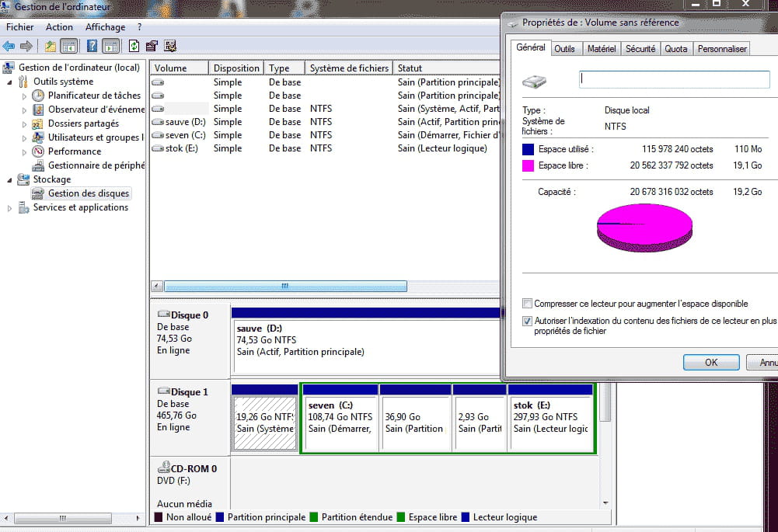Click the Disque 0 disk icon

tap(164, 314)
